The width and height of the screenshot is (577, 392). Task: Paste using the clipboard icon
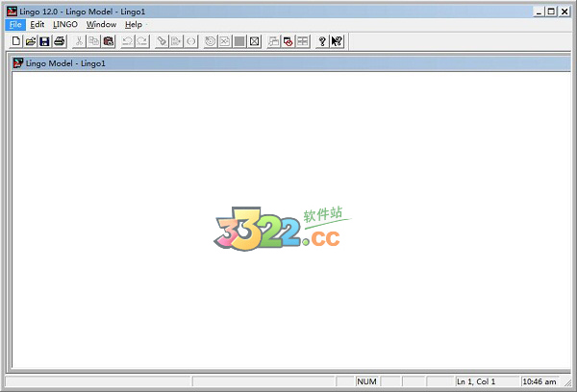pos(108,41)
